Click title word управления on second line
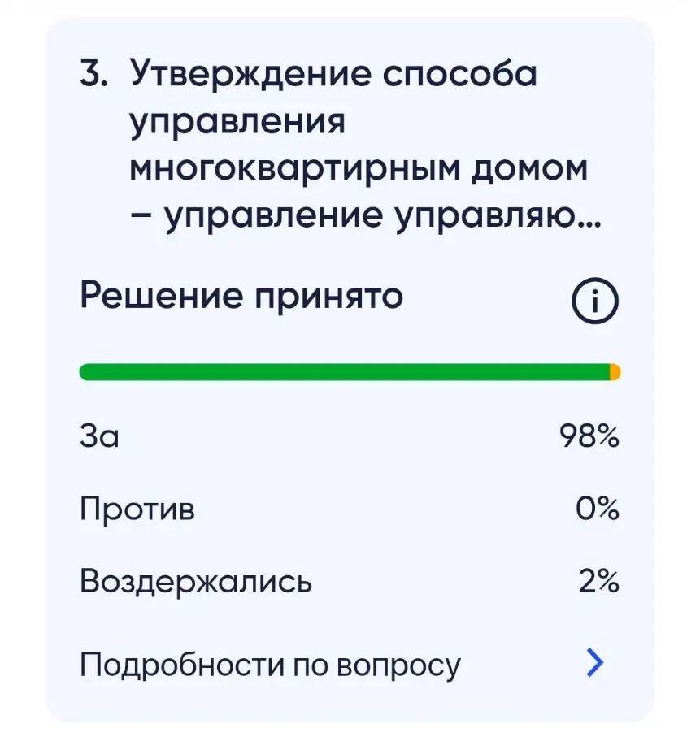700x750 pixels. point(237,123)
